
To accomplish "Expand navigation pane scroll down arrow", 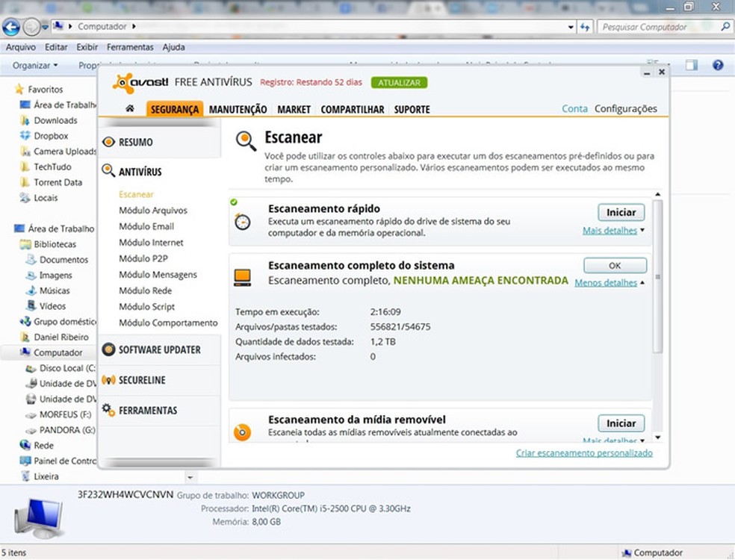I will coord(190,478).
